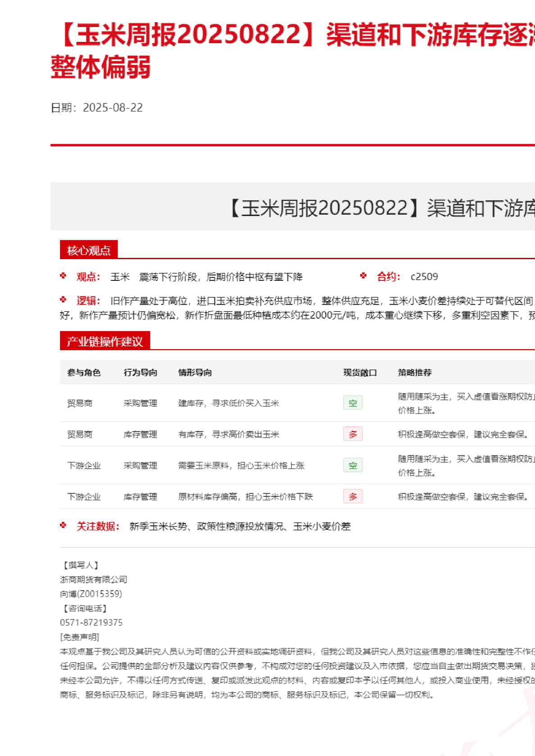Click the author name 向博(Z0015359)
Screen dimensions: 535x756
click(91, 594)
